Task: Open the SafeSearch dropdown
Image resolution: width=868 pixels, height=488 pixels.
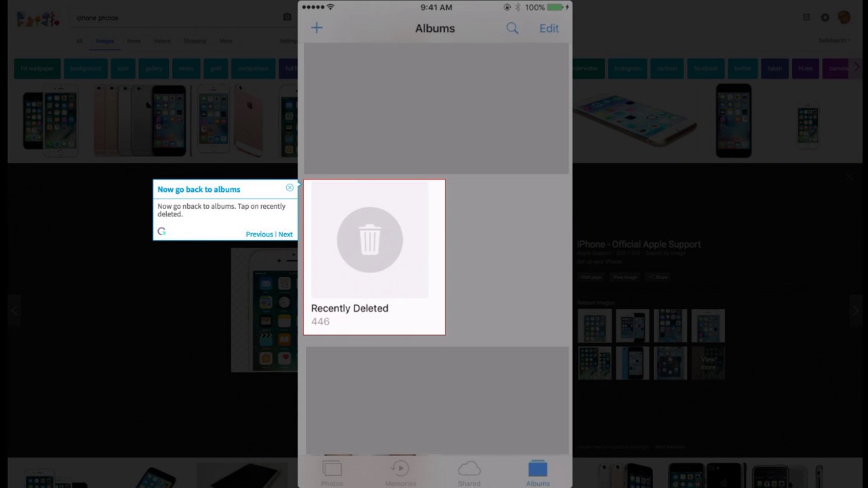Action: pos(834,41)
